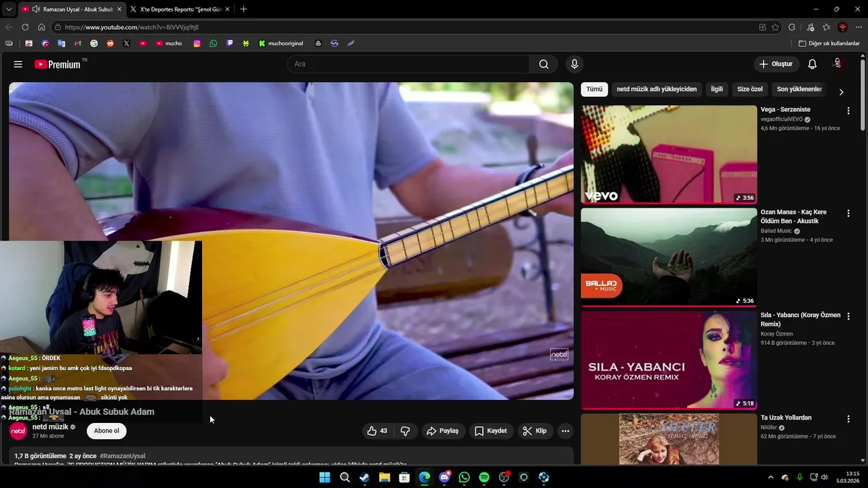The width and height of the screenshot is (868, 488).
Task: Open the YouTube hamburger guide menu
Action: coord(18,64)
